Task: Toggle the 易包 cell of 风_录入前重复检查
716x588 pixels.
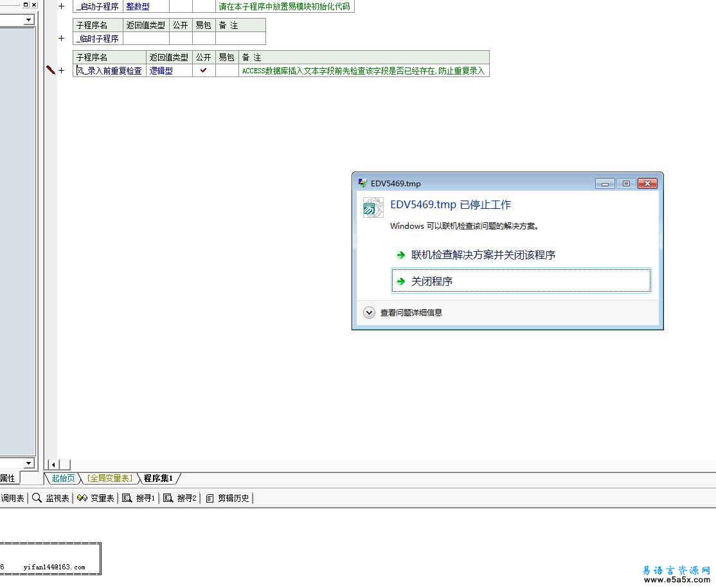Action: (x=227, y=70)
